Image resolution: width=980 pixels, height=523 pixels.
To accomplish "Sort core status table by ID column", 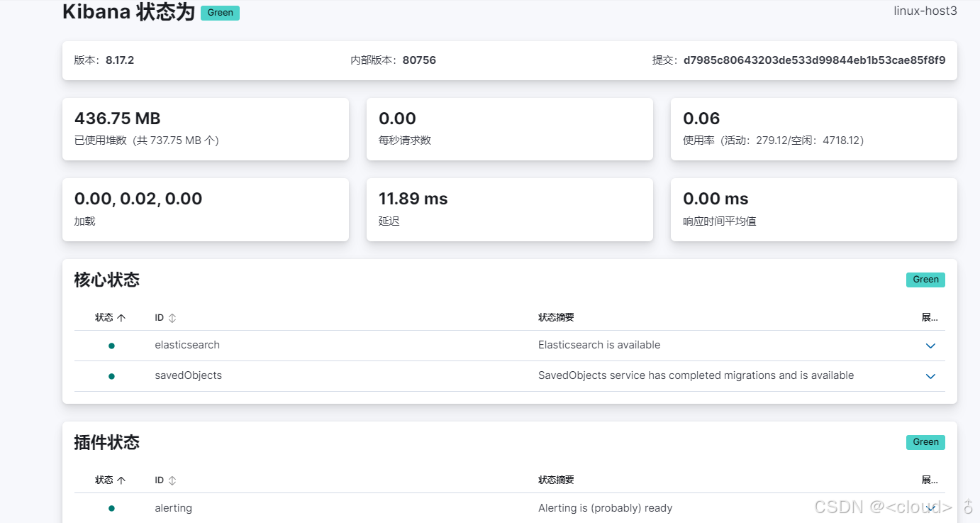I will (x=165, y=318).
